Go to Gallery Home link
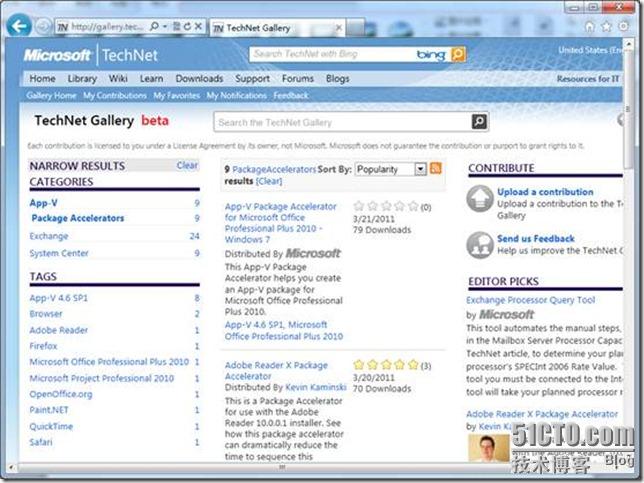 pyautogui.click(x=51, y=96)
